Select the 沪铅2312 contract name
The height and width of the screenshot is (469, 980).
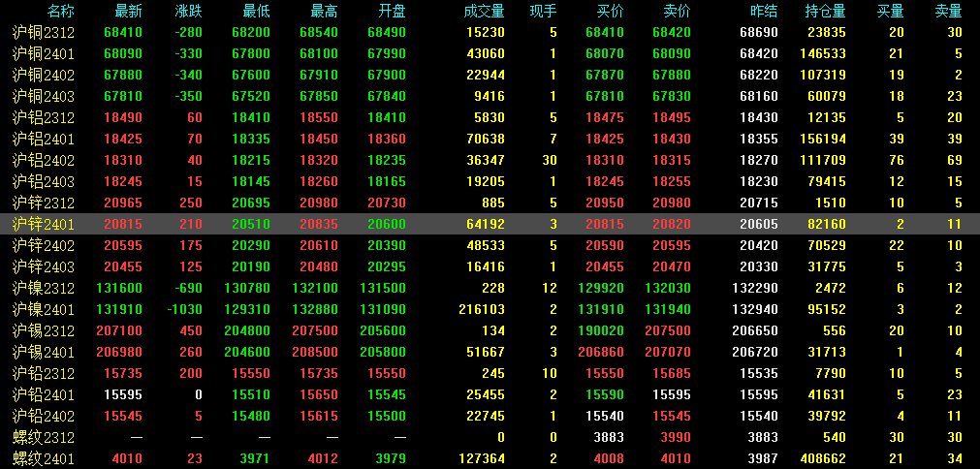(44, 373)
